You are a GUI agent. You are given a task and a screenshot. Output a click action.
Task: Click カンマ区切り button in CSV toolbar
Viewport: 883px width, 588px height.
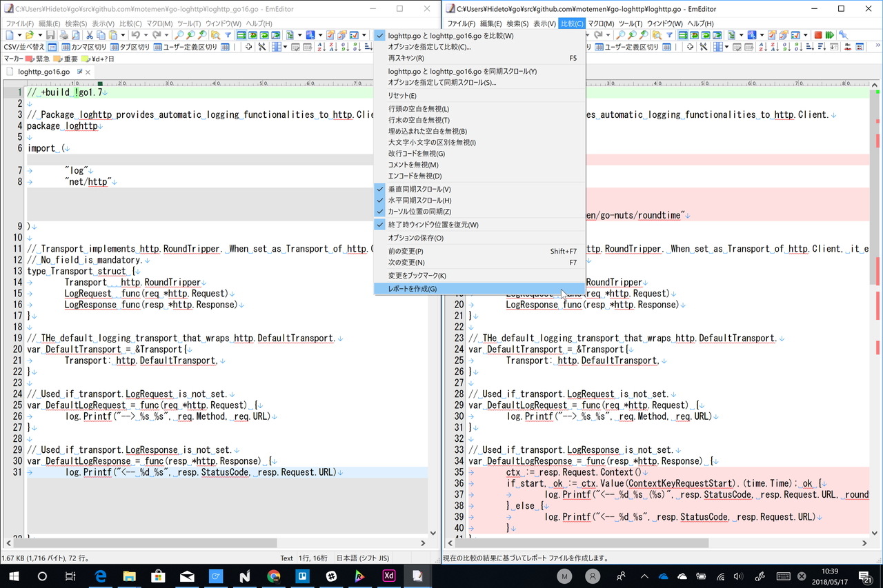(x=83, y=47)
